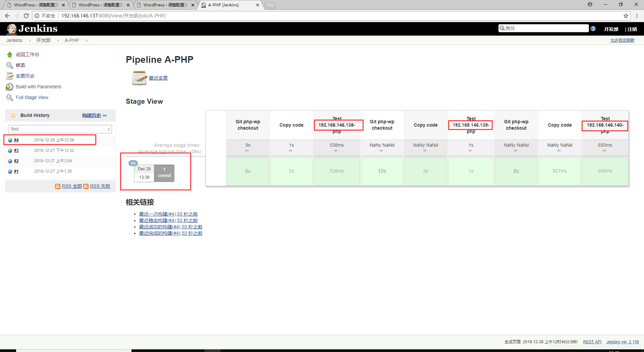644x352 pixels.
Task: Click the Build with Parameters clock icon
Action: (x=9, y=87)
